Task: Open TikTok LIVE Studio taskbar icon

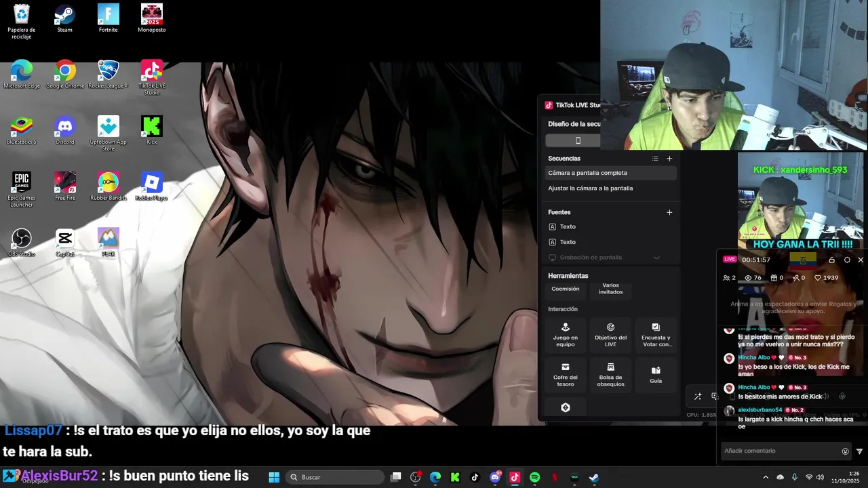Action: (x=515, y=477)
